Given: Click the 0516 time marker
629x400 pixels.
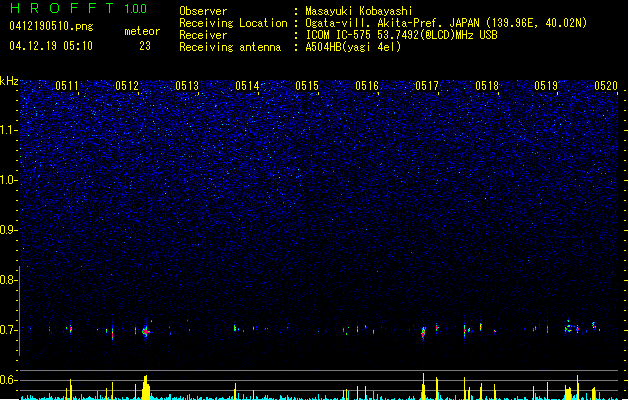Looking at the screenshot, I should coord(367,86).
